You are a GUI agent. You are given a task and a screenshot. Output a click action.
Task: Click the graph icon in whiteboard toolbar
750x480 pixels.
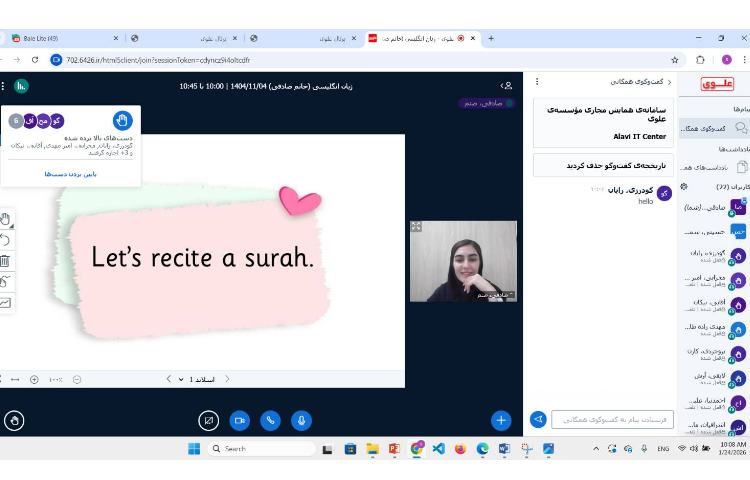[5, 303]
